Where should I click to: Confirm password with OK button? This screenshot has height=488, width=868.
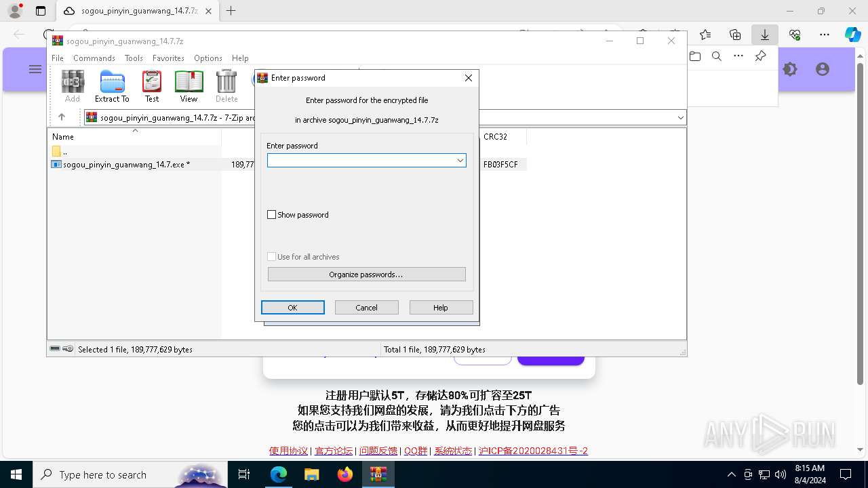pyautogui.click(x=293, y=308)
